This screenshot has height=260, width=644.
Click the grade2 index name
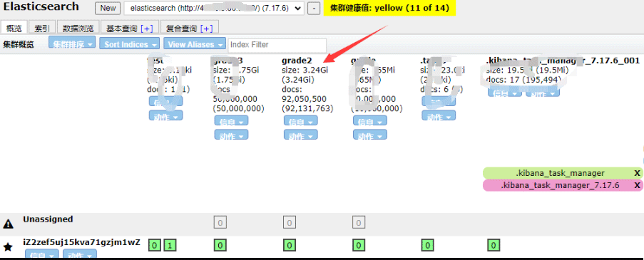click(x=297, y=61)
